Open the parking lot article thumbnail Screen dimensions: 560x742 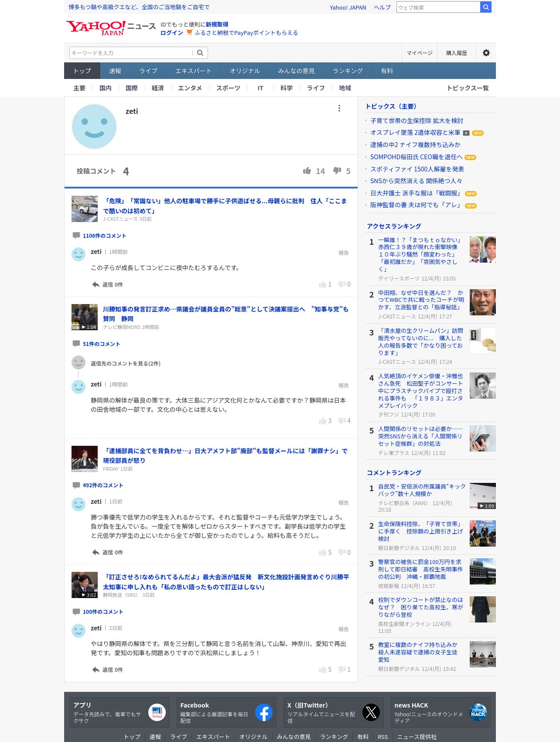(85, 209)
